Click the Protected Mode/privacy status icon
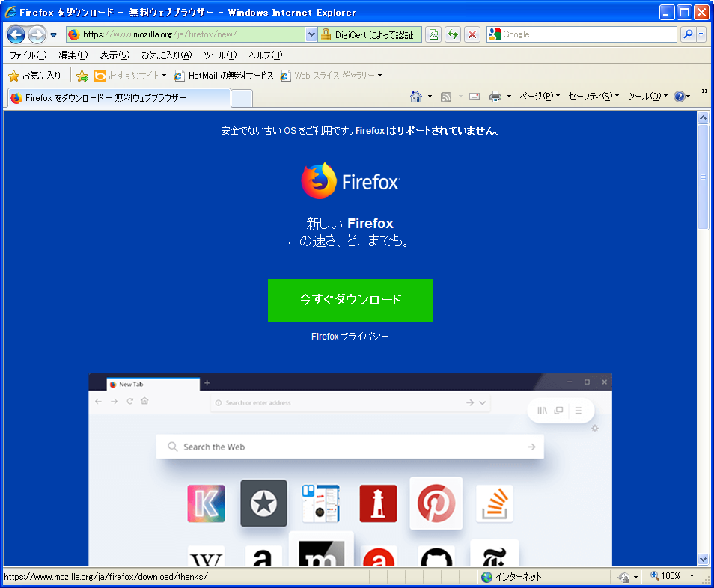Image resolution: width=714 pixels, height=588 pixels. 623,577
